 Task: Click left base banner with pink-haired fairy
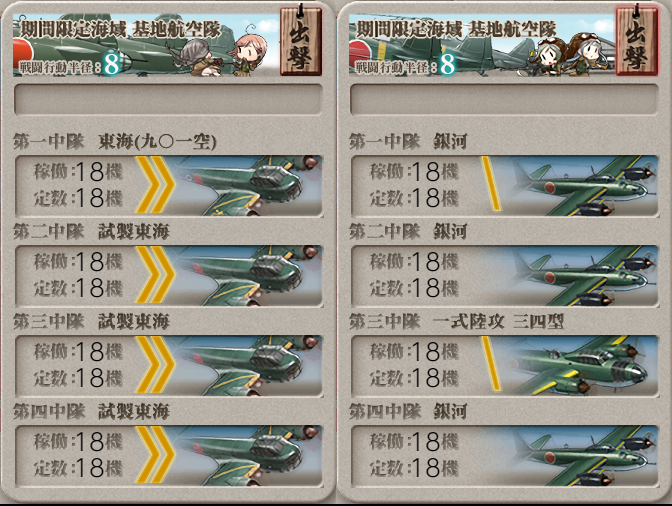[147, 45]
